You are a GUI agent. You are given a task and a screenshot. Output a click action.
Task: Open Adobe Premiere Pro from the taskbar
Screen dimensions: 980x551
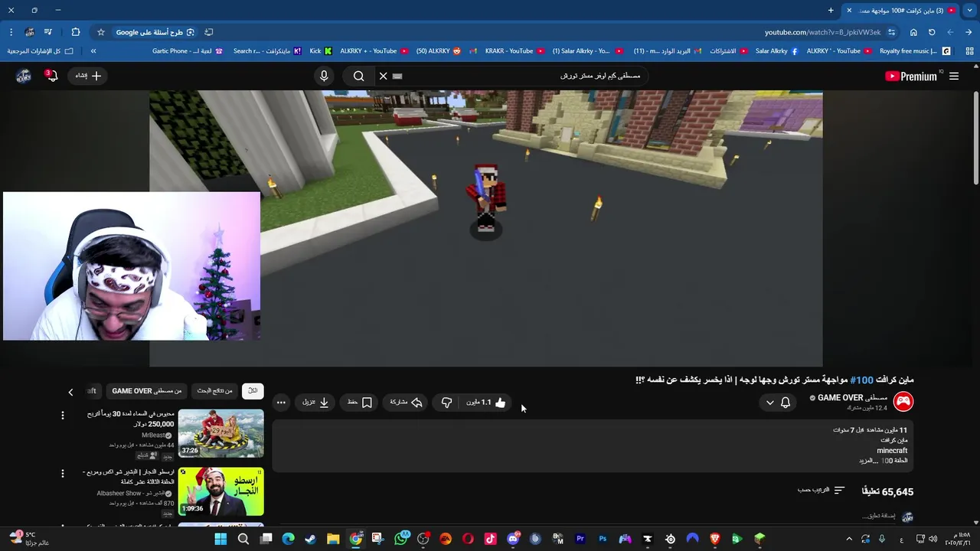[580, 539]
